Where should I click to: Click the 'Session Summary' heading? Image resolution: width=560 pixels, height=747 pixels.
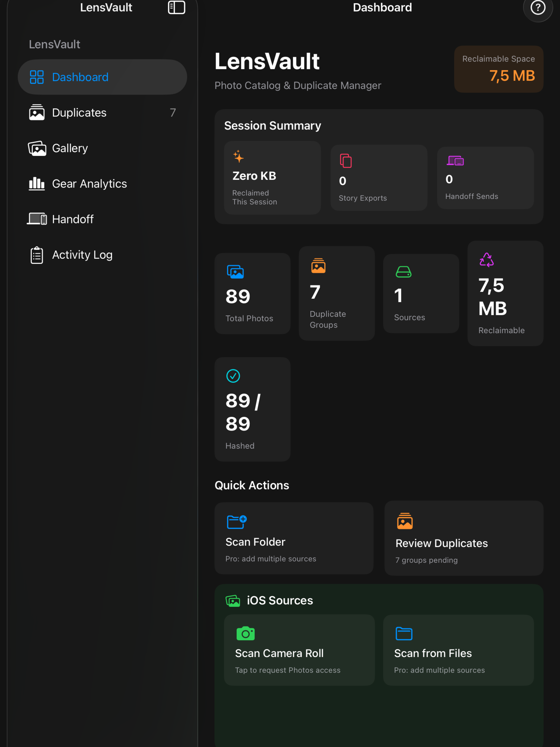coord(272,126)
